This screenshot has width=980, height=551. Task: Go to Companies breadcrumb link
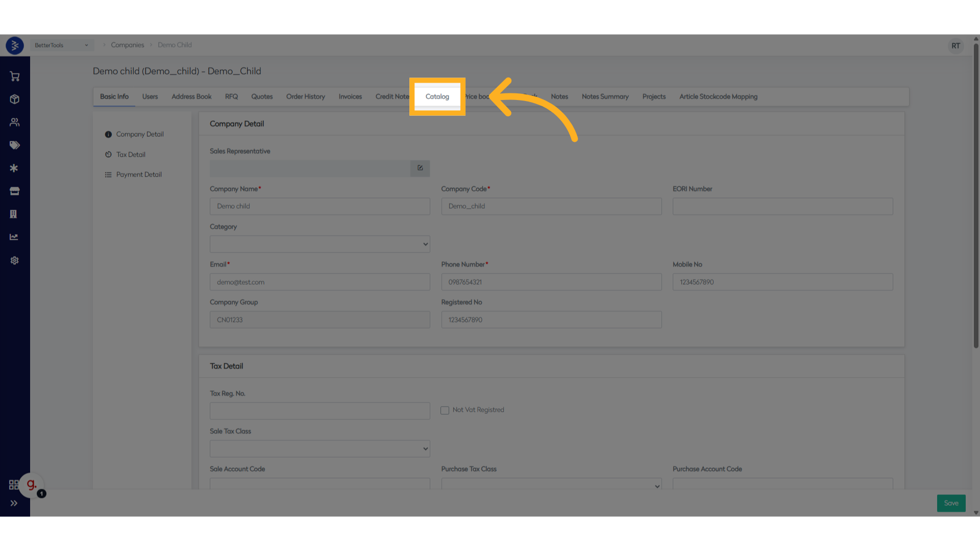point(127,45)
